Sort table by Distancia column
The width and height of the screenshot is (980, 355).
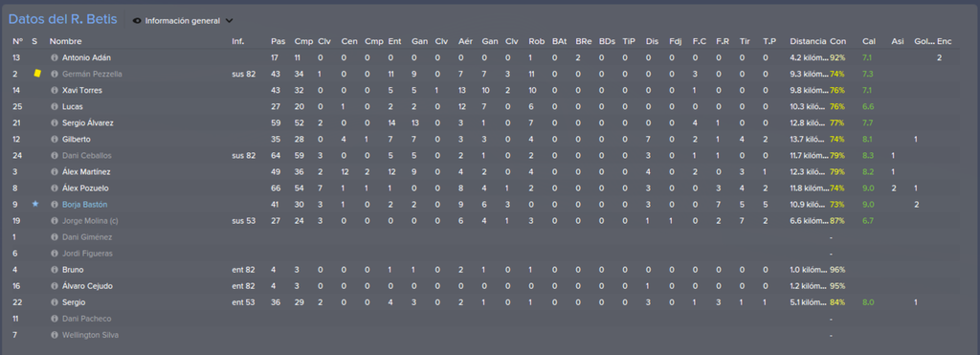click(x=808, y=41)
